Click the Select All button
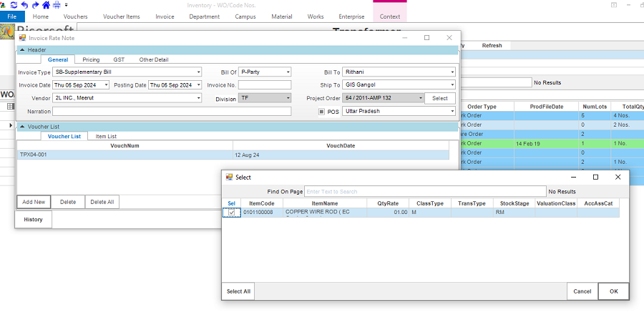The height and width of the screenshot is (325, 644). (238, 291)
